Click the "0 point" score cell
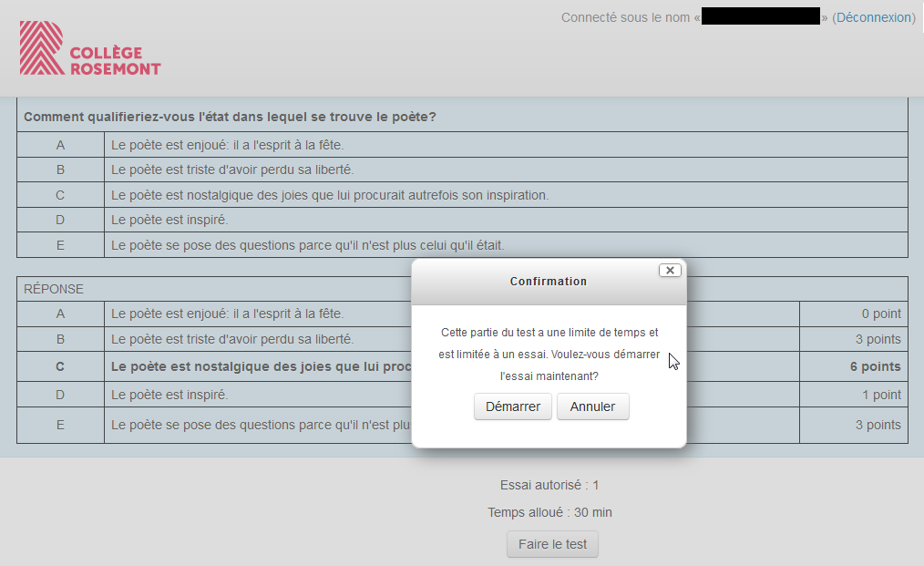 tap(880, 314)
